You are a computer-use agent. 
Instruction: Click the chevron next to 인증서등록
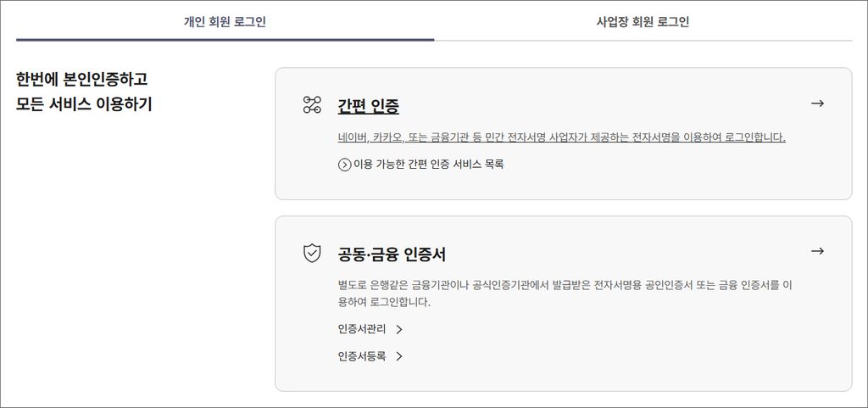pyautogui.click(x=399, y=356)
